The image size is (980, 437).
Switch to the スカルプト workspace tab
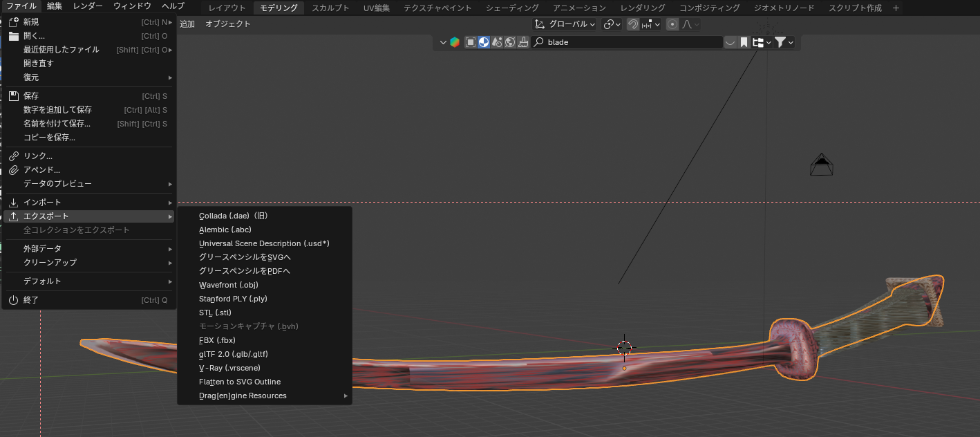click(x=330, y=8)
